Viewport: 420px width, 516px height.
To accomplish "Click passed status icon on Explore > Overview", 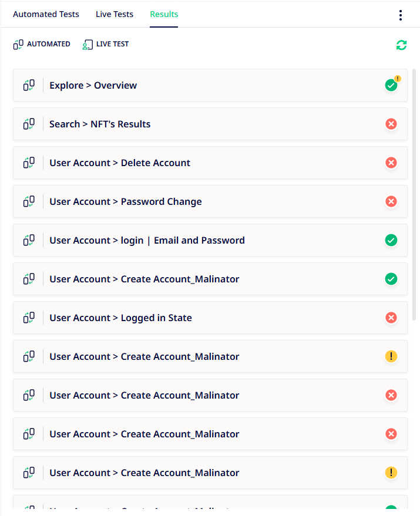I will (391, 85).
